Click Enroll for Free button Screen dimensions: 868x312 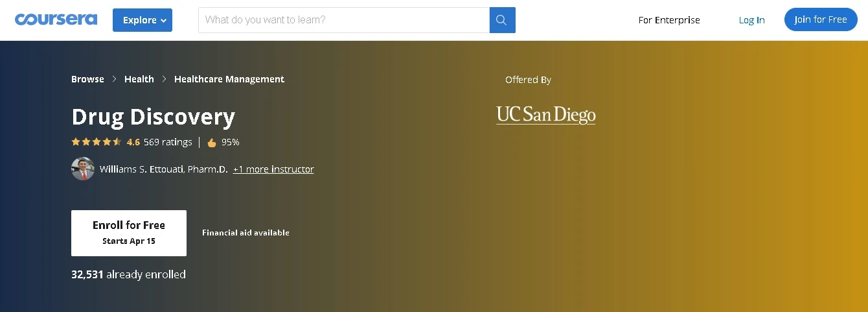pos(129,233)
